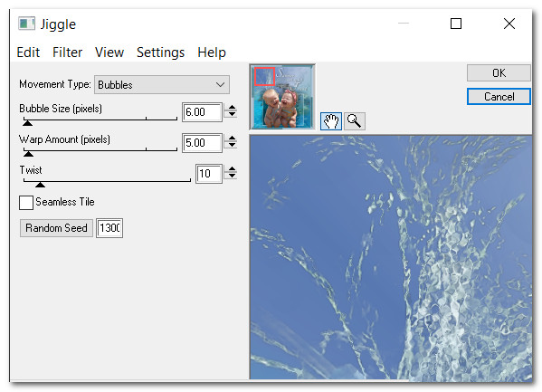Decrease Bubble Size with down arrow
The height and width of the screenshot is (392, 542).
pyautogui.click(x=232, y=114)
